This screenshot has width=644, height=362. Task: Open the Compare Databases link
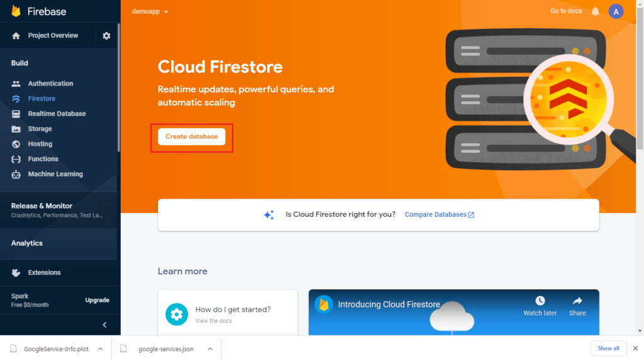439,215
